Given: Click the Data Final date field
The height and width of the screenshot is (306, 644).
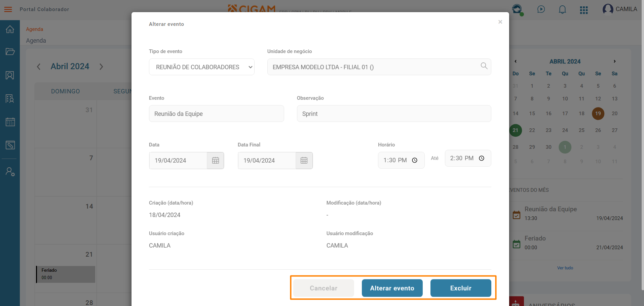Looking at the screenshot, I should click(x=267, y=161).
